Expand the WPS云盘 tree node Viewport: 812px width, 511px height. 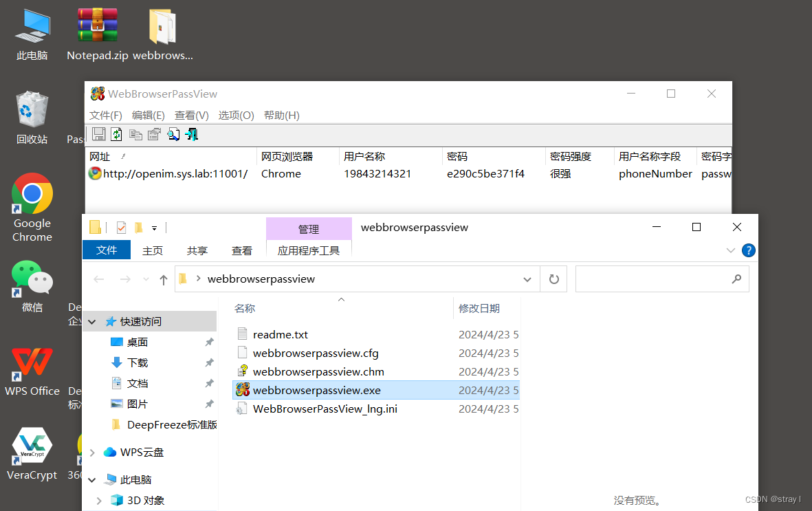point(92,453)
